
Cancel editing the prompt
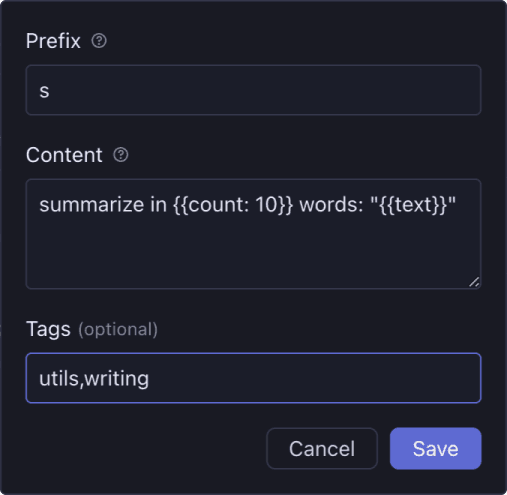tap(322, 448)
